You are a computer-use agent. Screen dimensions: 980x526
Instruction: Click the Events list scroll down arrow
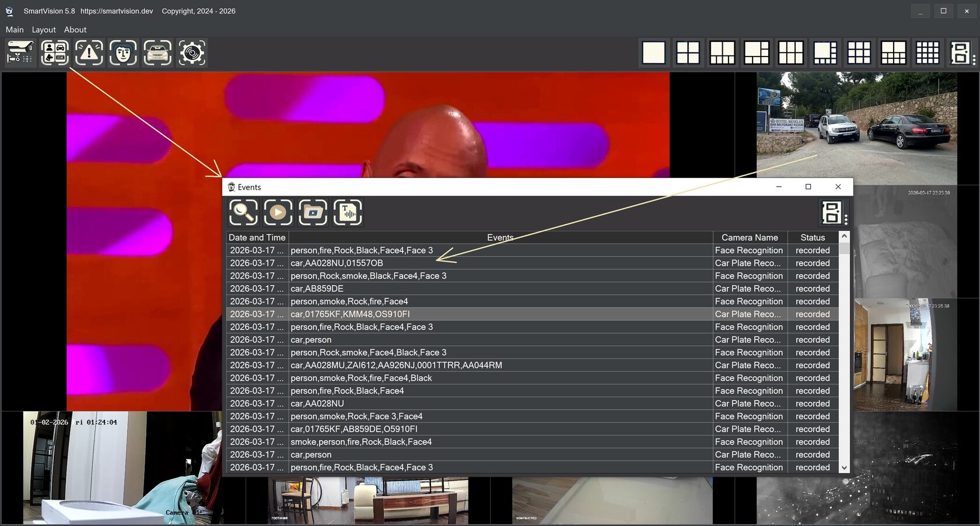[844, 468]
